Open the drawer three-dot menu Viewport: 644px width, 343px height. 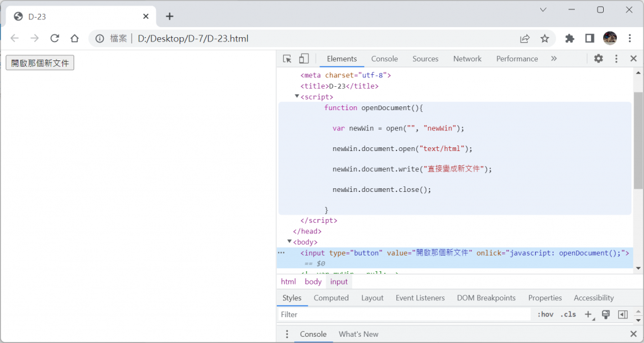(x=287, y=334)
